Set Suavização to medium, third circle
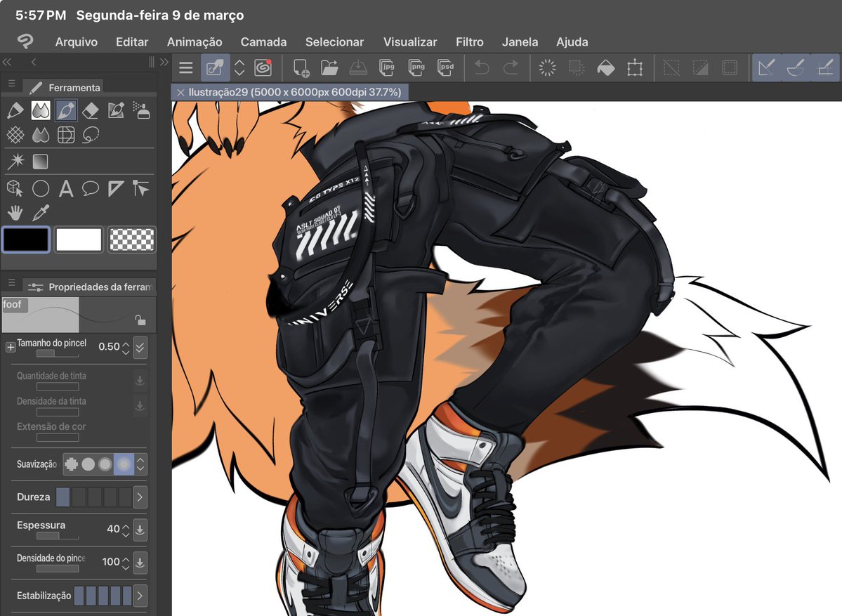This screenshot has height=616, width=842. [x=105, y=464]
